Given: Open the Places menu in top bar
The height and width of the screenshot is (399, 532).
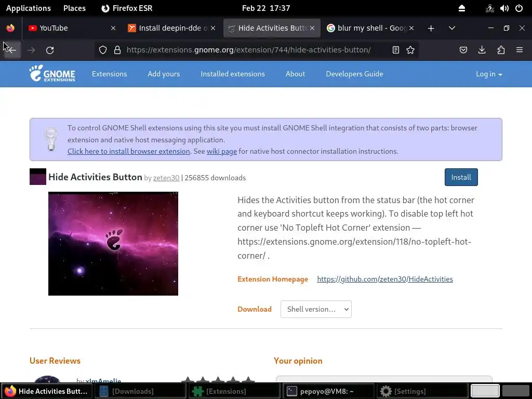Looking at the screenshot, I should tap(74, 8).
